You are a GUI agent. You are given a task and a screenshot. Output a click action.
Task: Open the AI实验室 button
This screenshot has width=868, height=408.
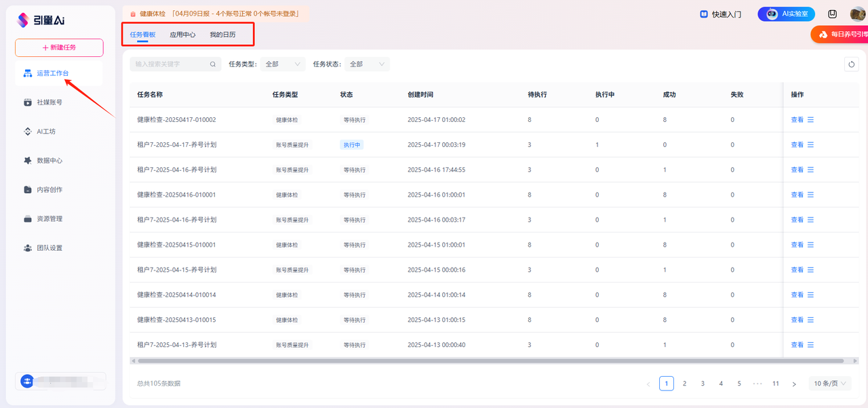tap(786, 14)
